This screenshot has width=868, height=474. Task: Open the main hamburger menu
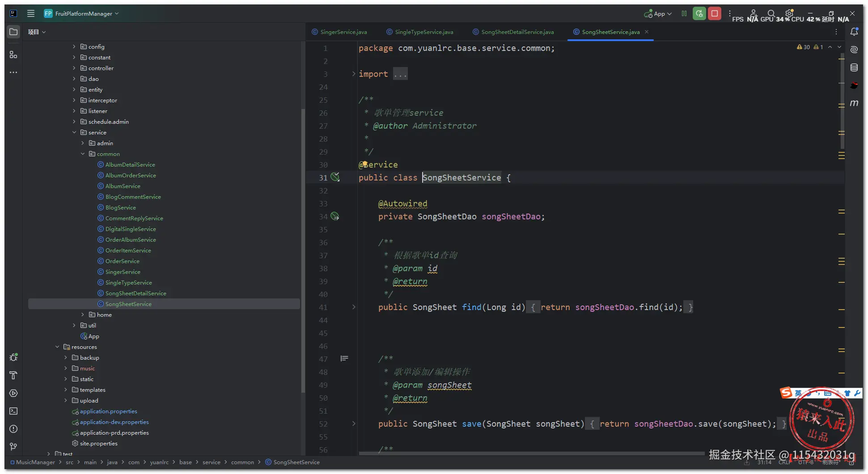[31, 13]
